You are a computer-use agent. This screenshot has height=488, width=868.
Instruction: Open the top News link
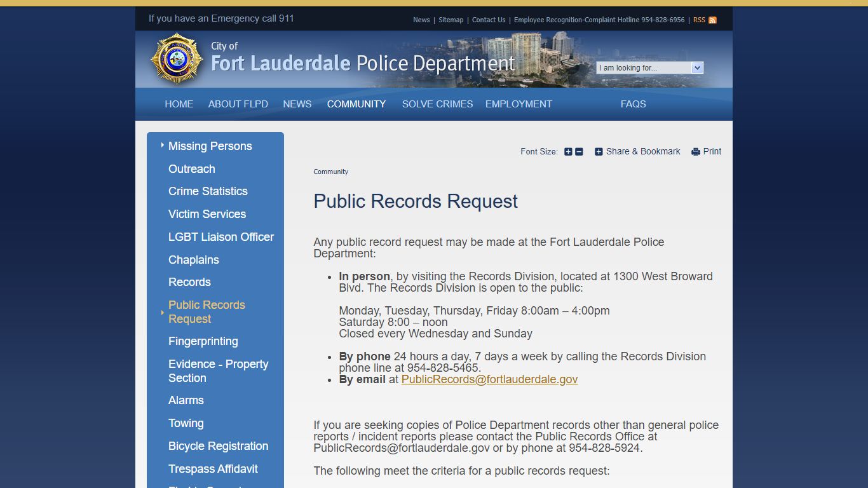(421, 20)
